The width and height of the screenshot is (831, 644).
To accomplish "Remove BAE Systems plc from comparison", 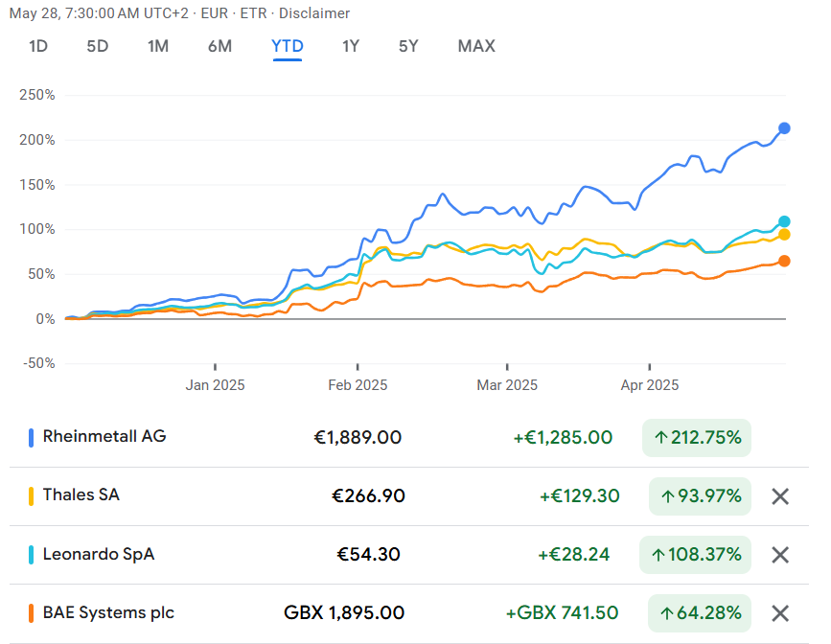I will pos(780,613).
